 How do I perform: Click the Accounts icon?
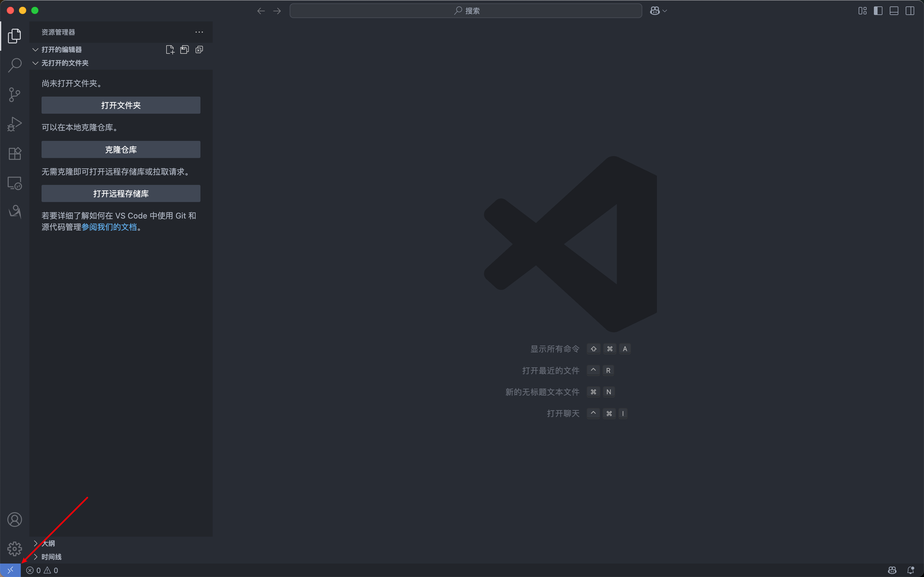[x=14, y=520]
